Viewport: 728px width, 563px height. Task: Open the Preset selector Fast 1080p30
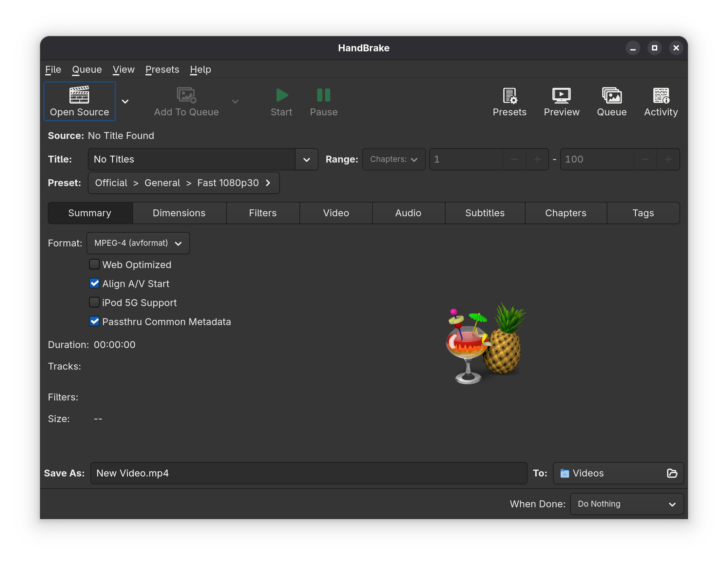pyautogui.click(x=184, y=183)
